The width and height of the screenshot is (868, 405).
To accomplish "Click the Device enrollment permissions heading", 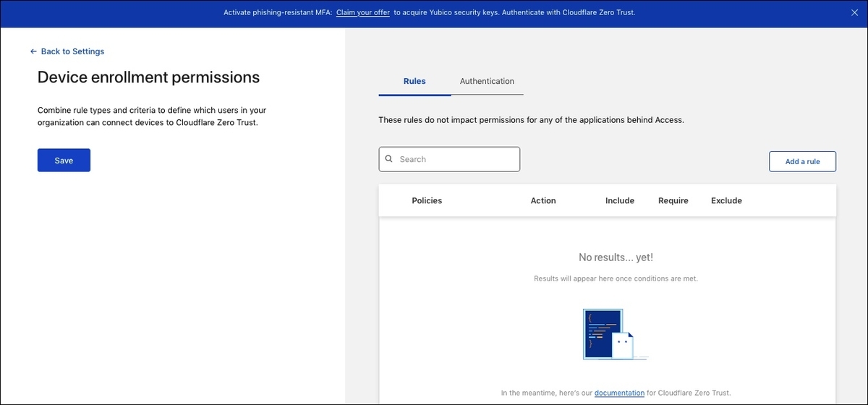I will coord(148,77).
